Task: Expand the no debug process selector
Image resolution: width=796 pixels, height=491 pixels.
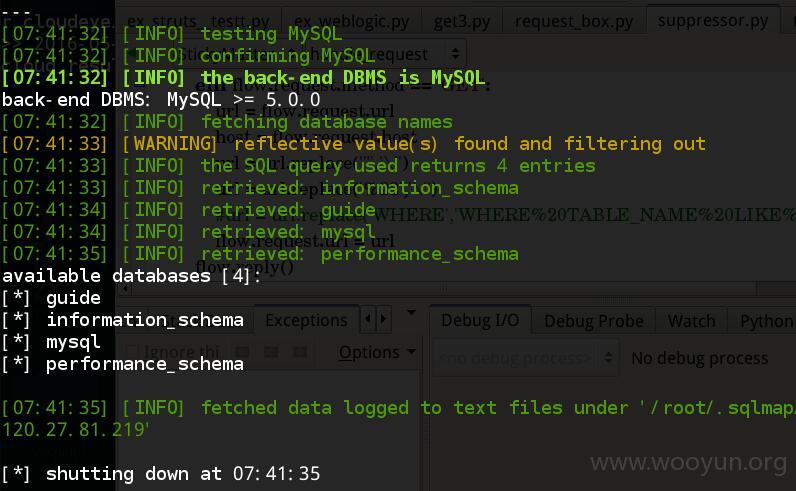Action: click(x=525, y=358)
